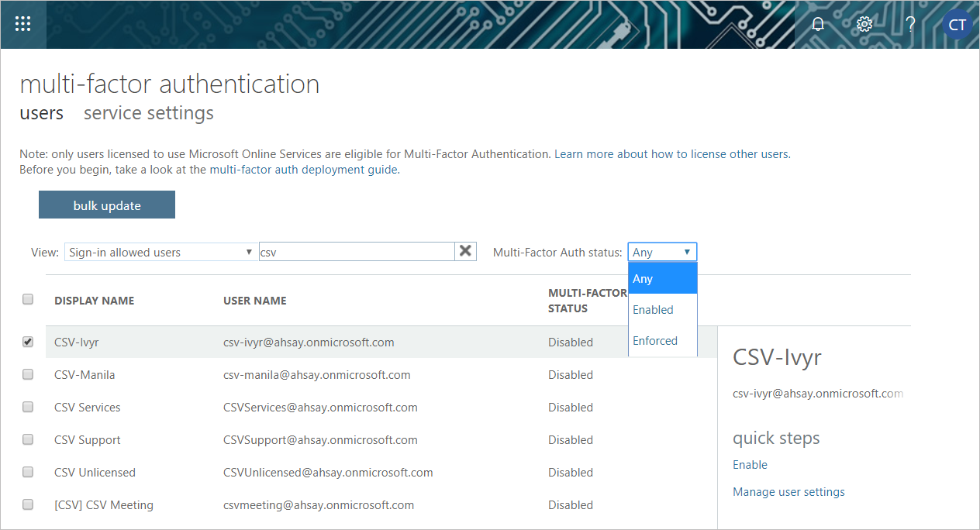Open Manage user settings link
Viewport: 980px width, 530px height.
[788, 492]
